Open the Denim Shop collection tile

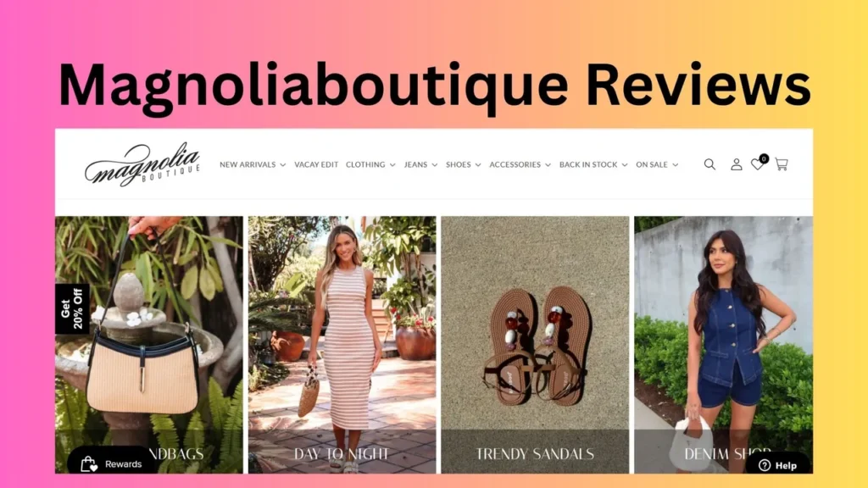click(724, 345)
